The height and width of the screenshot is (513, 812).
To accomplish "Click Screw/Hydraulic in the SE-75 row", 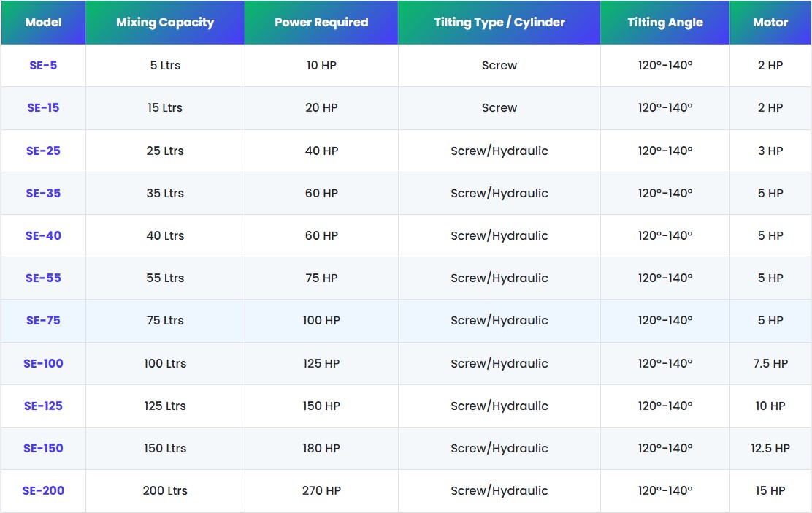I will click(499, 321).
